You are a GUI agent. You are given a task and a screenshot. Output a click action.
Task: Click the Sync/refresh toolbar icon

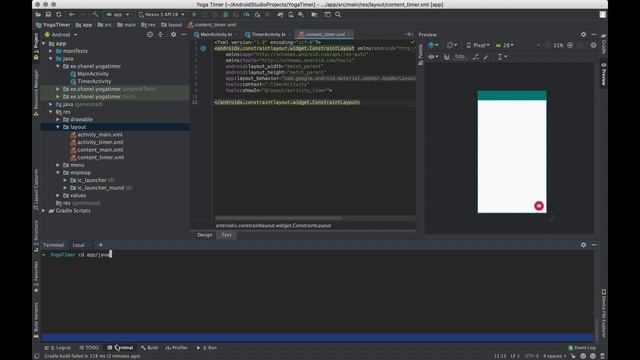pos(59,14)
